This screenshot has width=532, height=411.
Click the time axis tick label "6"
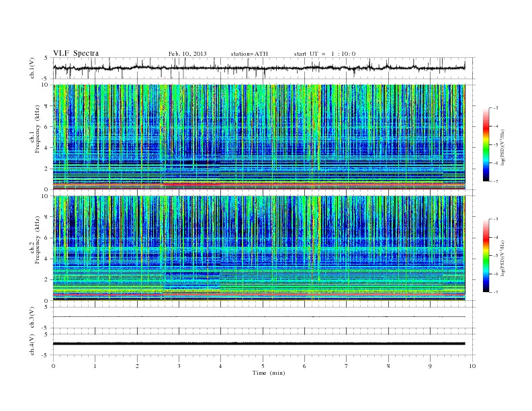(304, 366)
